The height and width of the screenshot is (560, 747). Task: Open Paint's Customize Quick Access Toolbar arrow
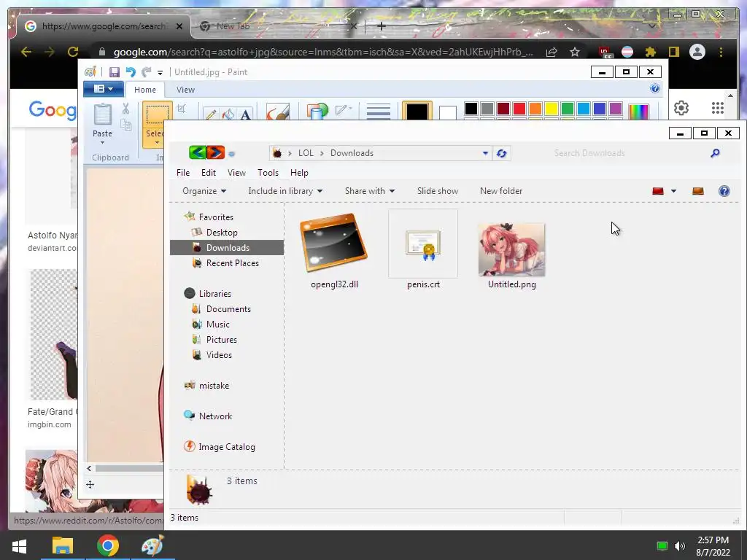click(x=160, y=73)
